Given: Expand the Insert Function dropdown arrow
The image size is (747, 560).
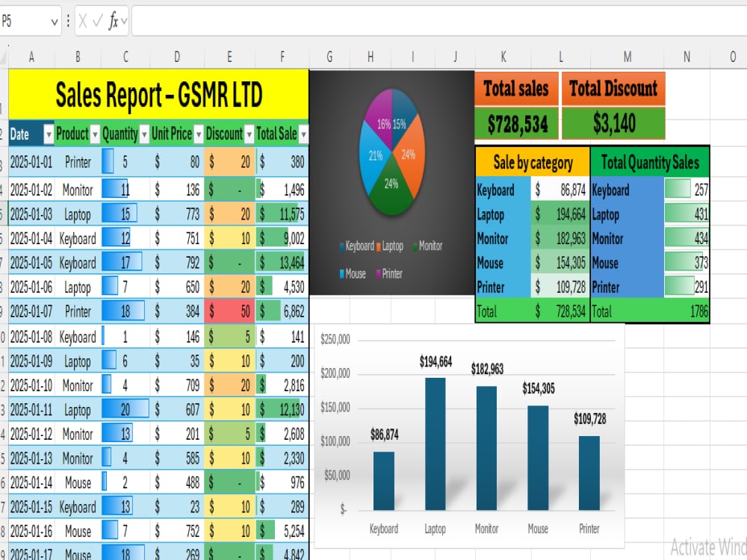Looking at the screenshot, I should click(124, 21).
